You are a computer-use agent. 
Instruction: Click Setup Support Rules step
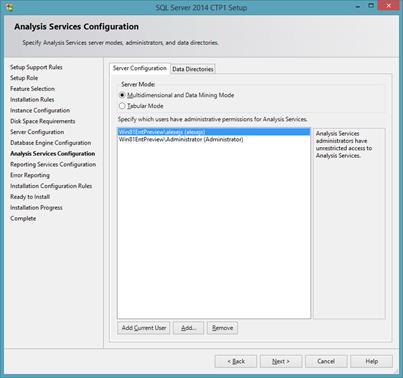36,67
